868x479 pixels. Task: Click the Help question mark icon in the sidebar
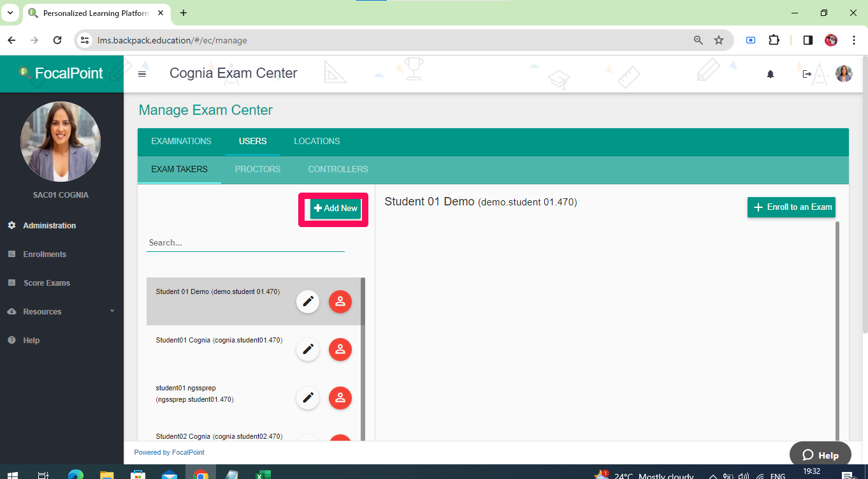pyautogui.click(x=11, y=340)
